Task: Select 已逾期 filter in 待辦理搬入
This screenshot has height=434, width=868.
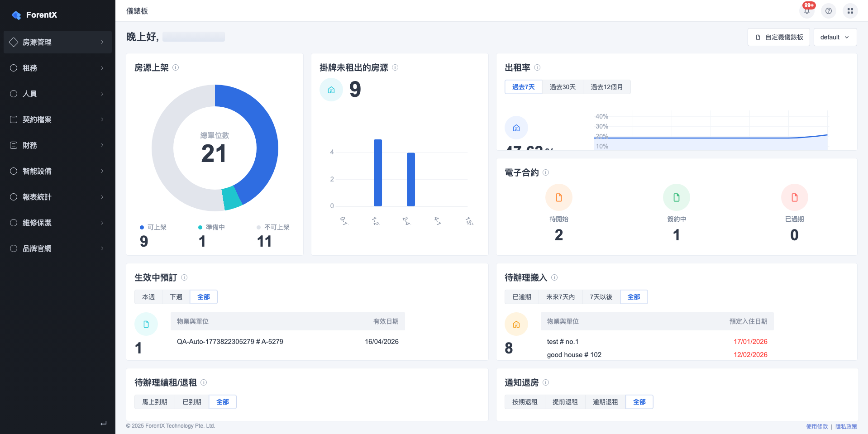Action: pyautogui.click(x=522, y=297)
